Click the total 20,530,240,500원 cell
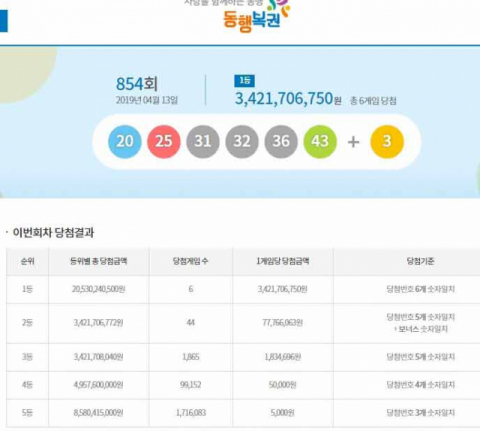This screenshot has width=480, height=431. pos(99,289)
